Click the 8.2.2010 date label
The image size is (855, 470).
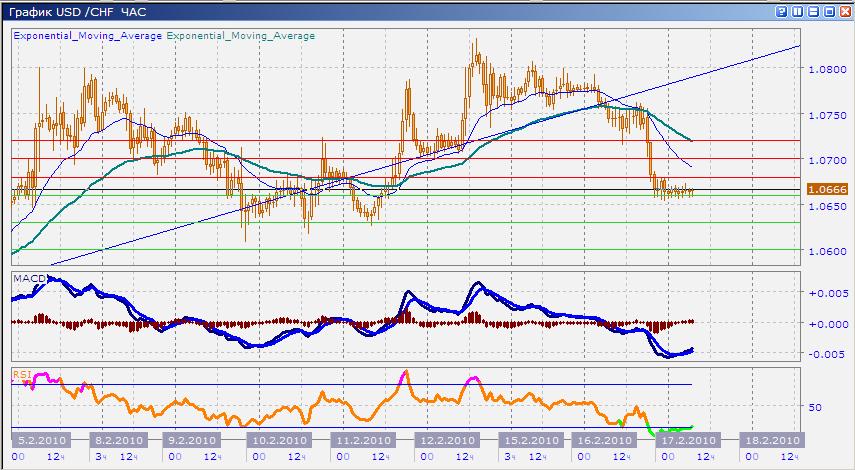pos(118,440)
